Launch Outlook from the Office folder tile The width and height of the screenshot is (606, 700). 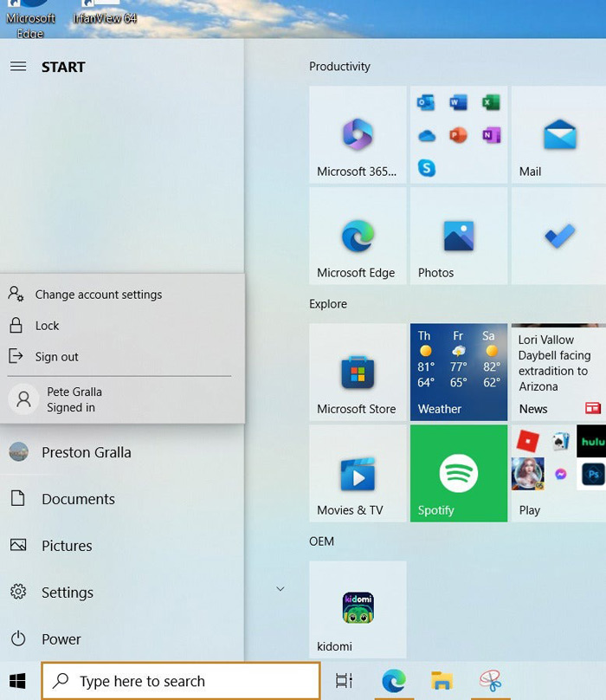pos(426,103)
